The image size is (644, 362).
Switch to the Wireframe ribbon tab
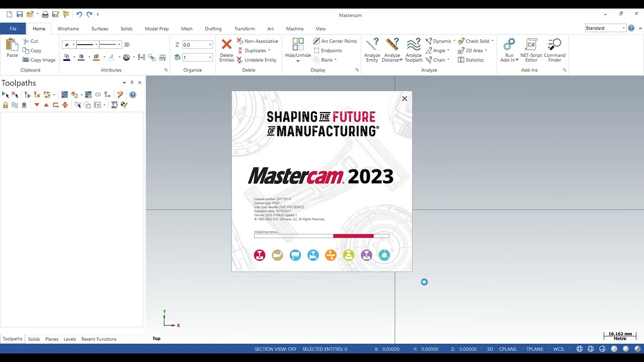[x=68, y=29]
